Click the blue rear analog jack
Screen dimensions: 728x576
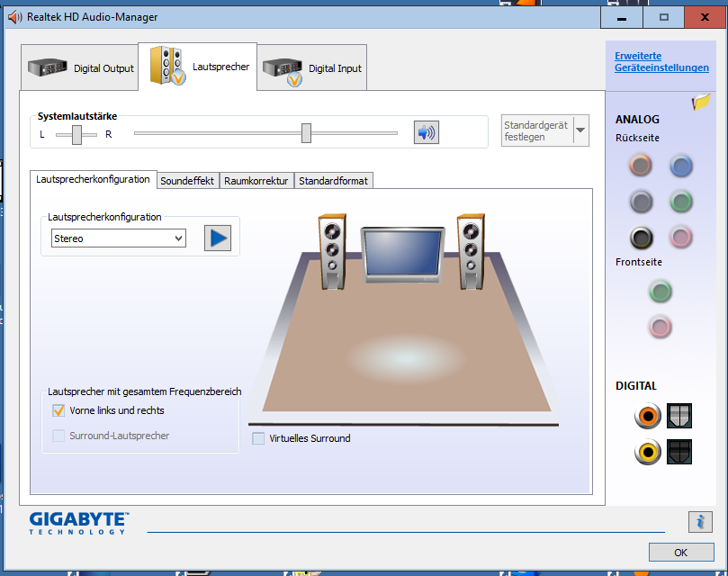(x=681, y=166)
